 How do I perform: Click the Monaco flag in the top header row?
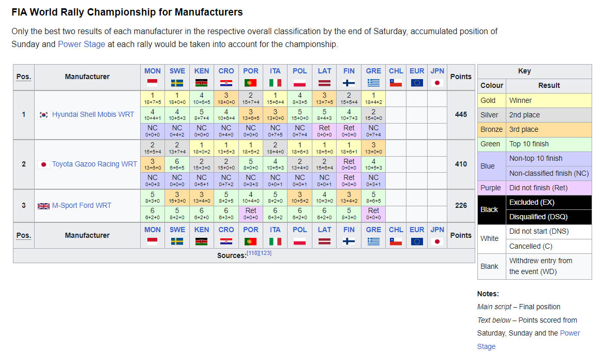(x=153, y=83)
